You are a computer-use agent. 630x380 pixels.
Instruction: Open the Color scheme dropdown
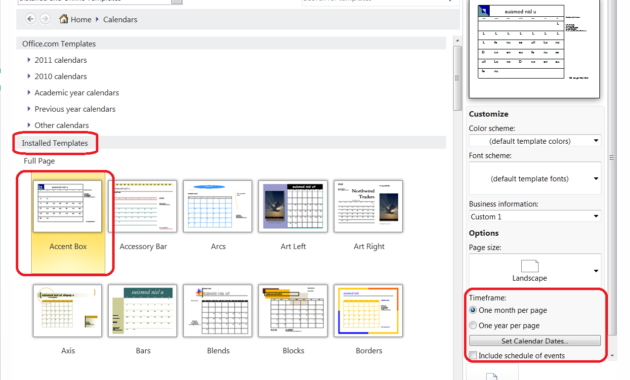click(535, 141)
